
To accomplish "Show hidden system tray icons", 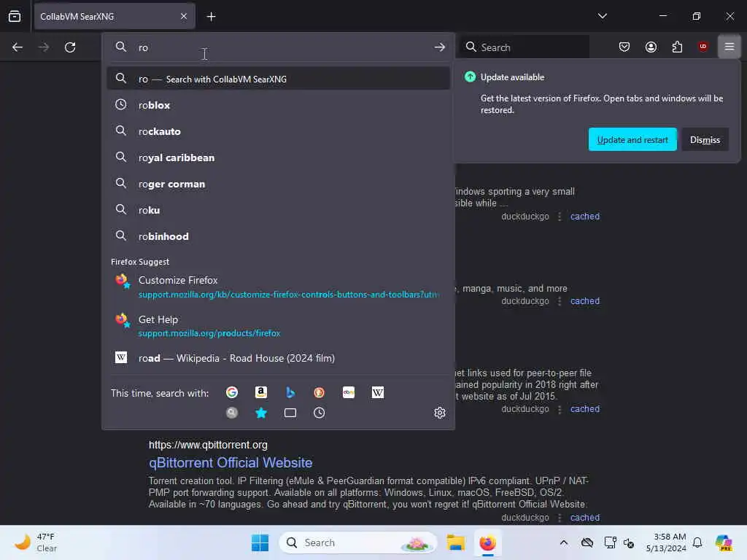I will (564, 542).
